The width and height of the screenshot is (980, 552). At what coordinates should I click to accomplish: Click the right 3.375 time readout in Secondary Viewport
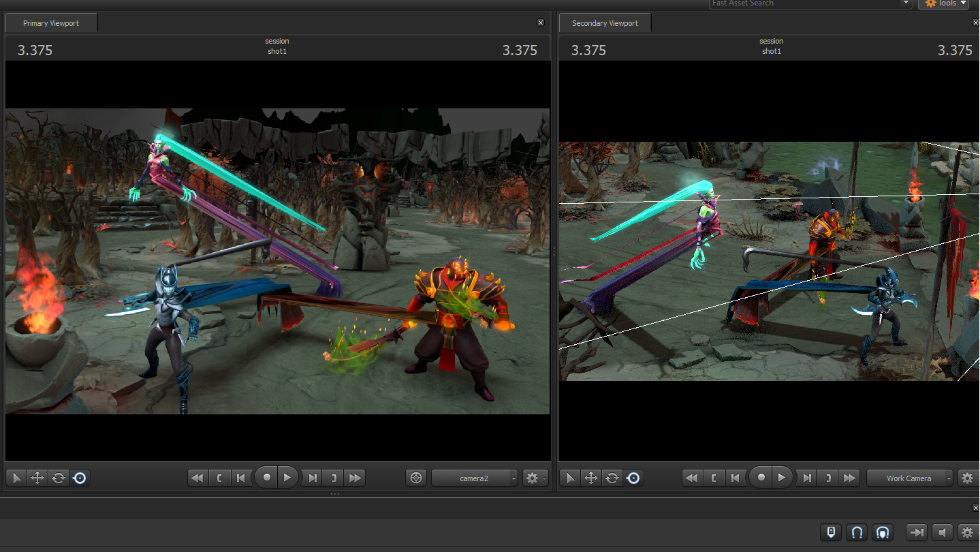[955, 50]
